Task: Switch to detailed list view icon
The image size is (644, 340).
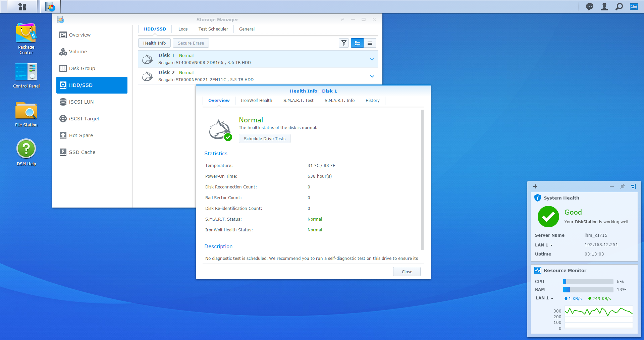Action: pos(357,43)
